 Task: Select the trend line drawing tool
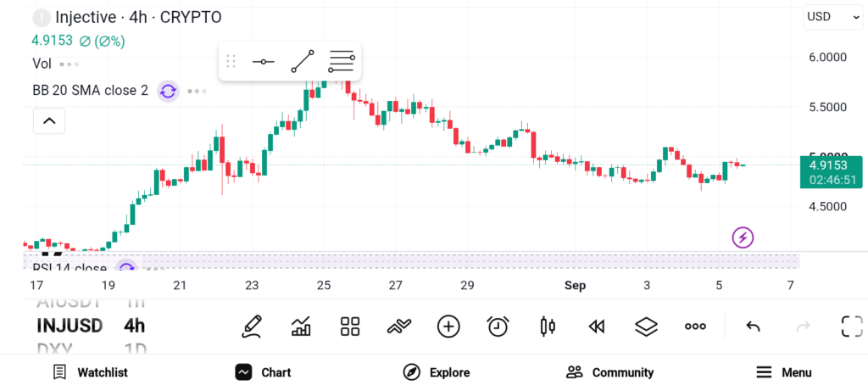[303, 61]
